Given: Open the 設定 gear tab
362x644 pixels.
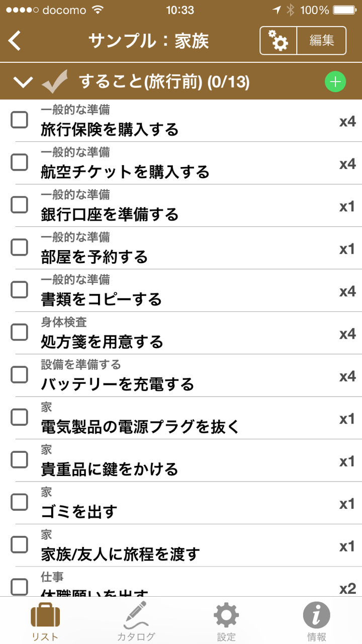Looking at the screenshot, I should pos(226,621).
